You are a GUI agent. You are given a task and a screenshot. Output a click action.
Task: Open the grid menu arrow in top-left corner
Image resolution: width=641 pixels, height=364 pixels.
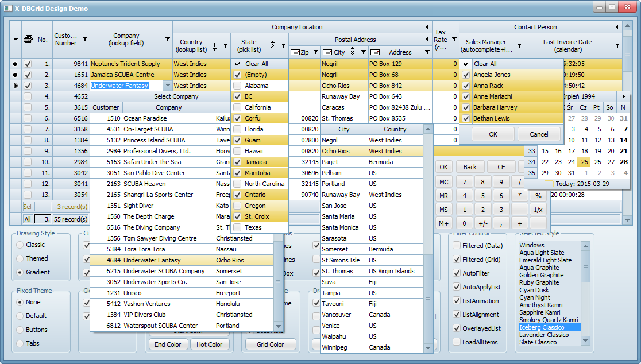click(16, 40)
